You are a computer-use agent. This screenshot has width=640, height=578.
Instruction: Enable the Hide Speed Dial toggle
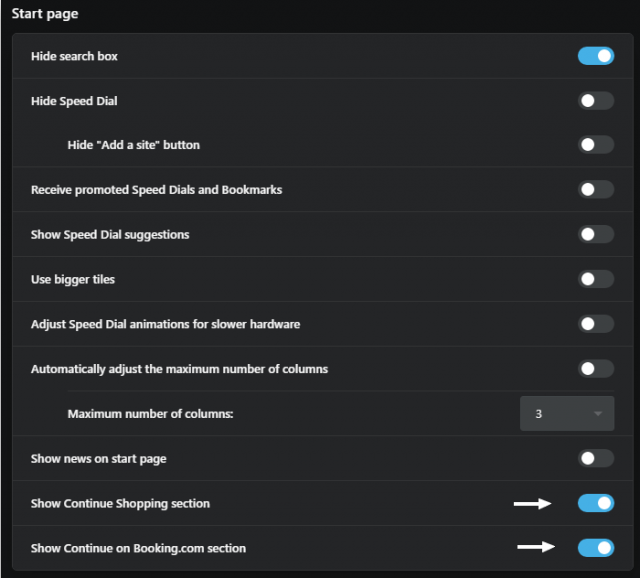click(x=596, y=101)
